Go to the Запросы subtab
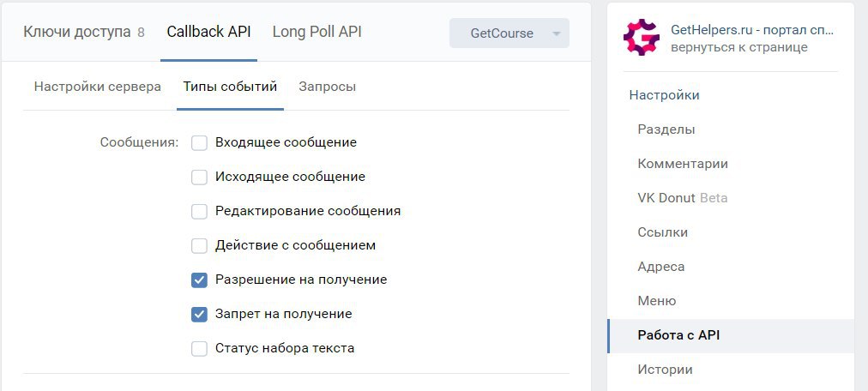The width and height of the screenshot is (868, 391). tap(327, 87)
